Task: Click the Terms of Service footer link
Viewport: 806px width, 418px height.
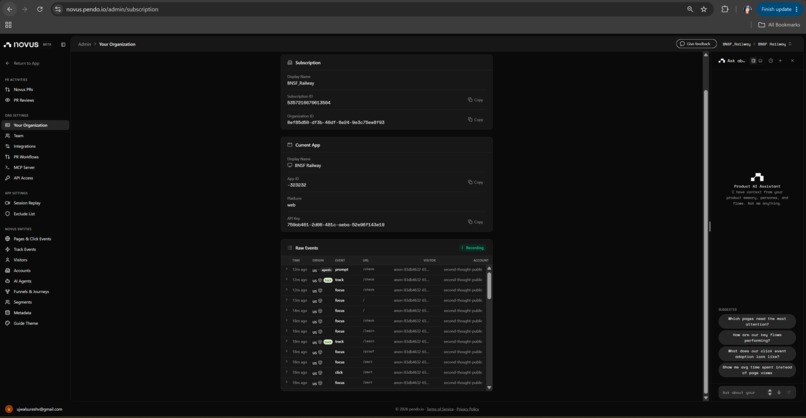Action: tap(440, 409)
